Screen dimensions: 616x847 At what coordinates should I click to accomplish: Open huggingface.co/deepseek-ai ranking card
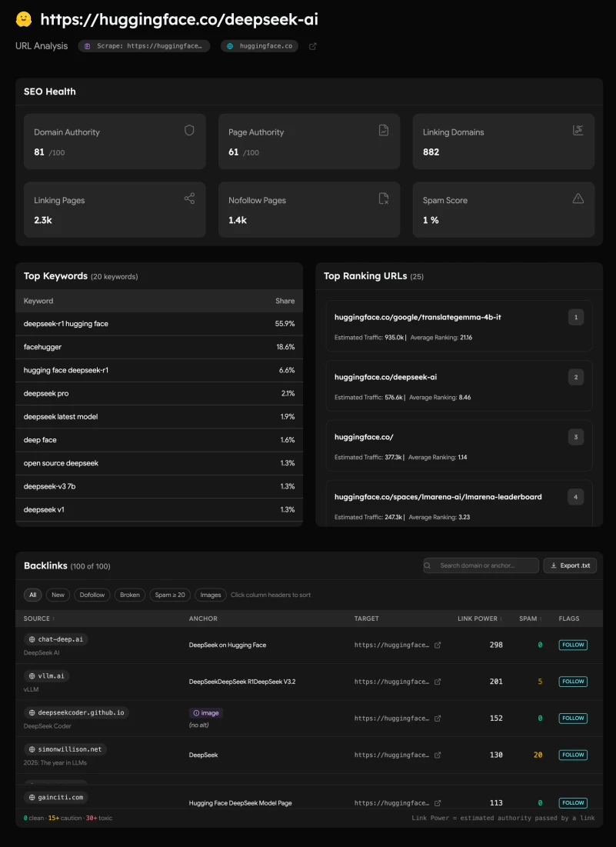(x=459, y=386)
